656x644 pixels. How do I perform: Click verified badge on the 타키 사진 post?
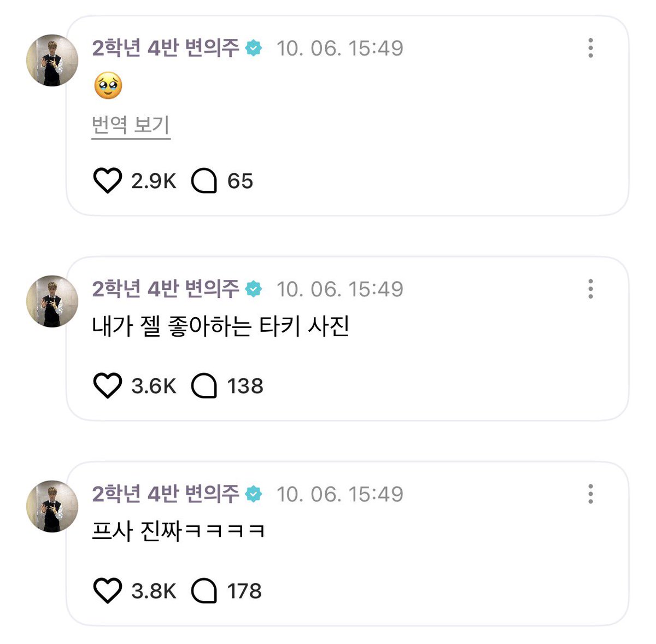(x=253, y=289)
